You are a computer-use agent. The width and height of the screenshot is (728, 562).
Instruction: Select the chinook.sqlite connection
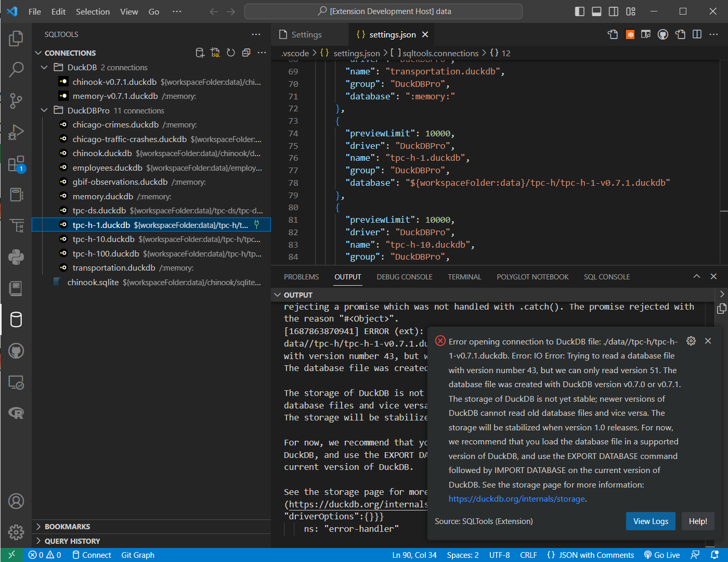pyautogui.click(x=151, y=282)
